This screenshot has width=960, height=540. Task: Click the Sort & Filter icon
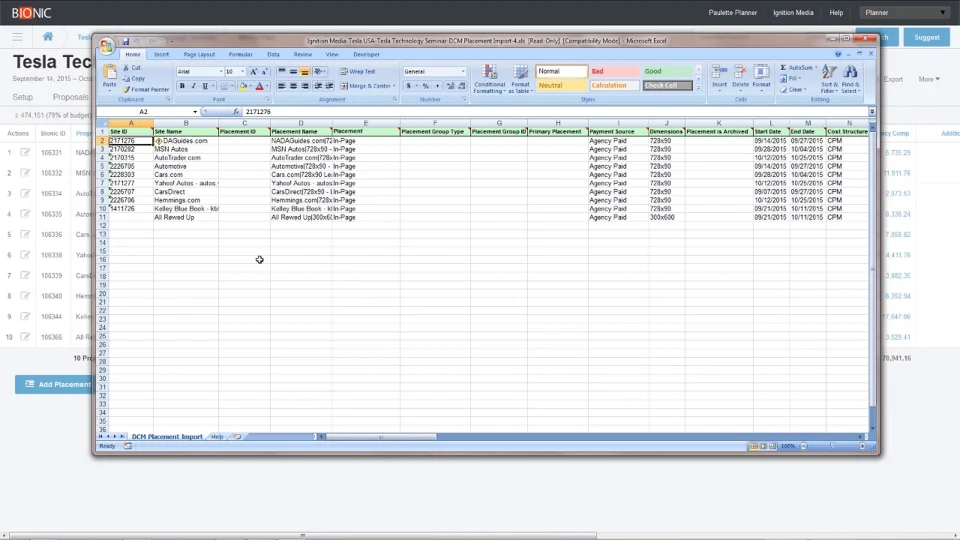coord(829,78)
